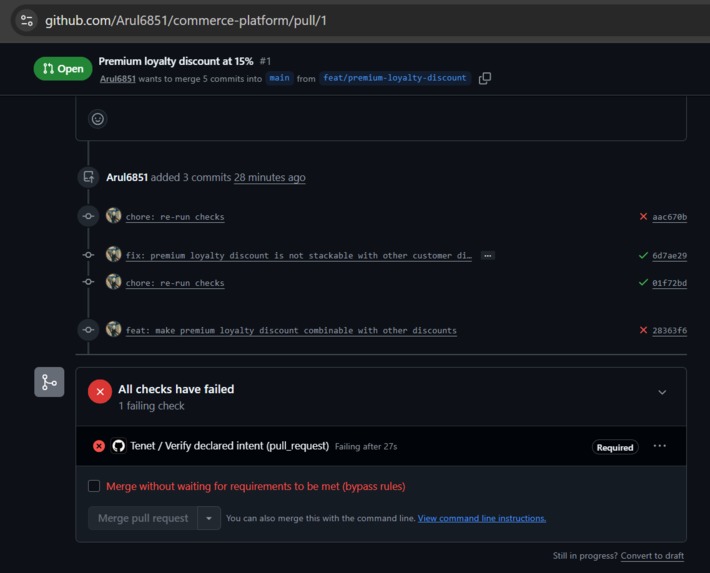Open Tenet / Verify declared intent check details

tap(230, 446)
